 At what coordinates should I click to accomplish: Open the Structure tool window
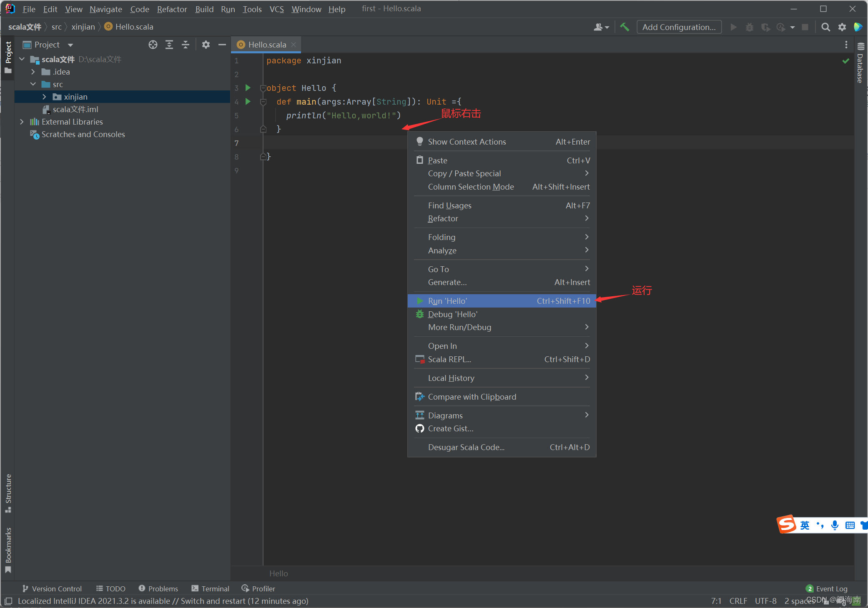[x=8, y=493]
